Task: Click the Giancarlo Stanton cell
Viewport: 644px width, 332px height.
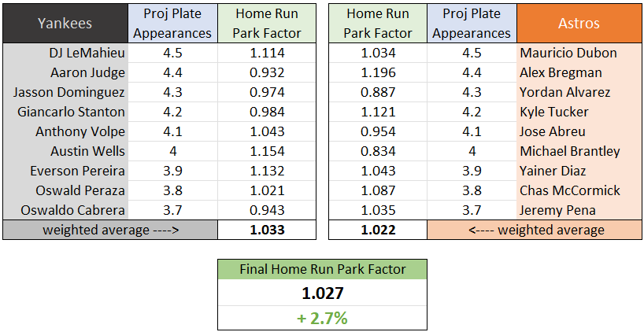Action: click(65, 112)
